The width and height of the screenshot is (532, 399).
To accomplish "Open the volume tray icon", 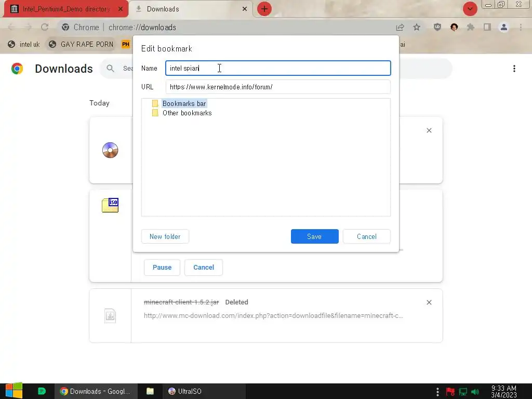I will [475, 392].
